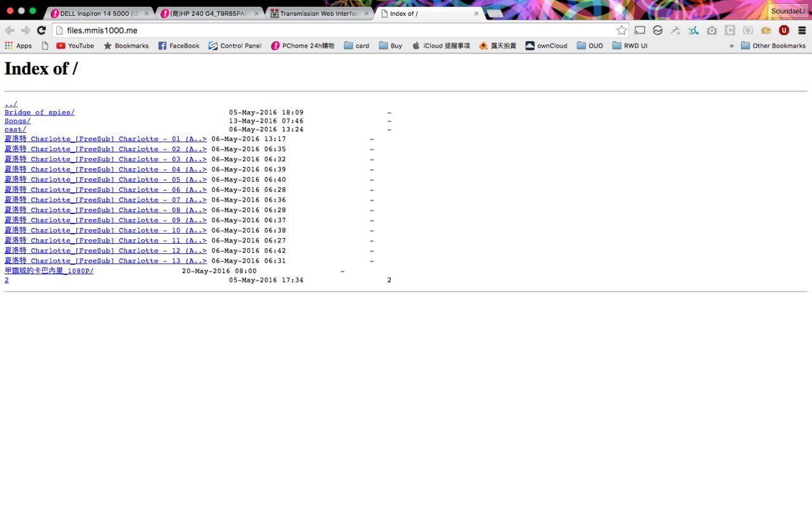Open the cast folder
This screenshot has width=812, height=508.
tap(15, 130)
